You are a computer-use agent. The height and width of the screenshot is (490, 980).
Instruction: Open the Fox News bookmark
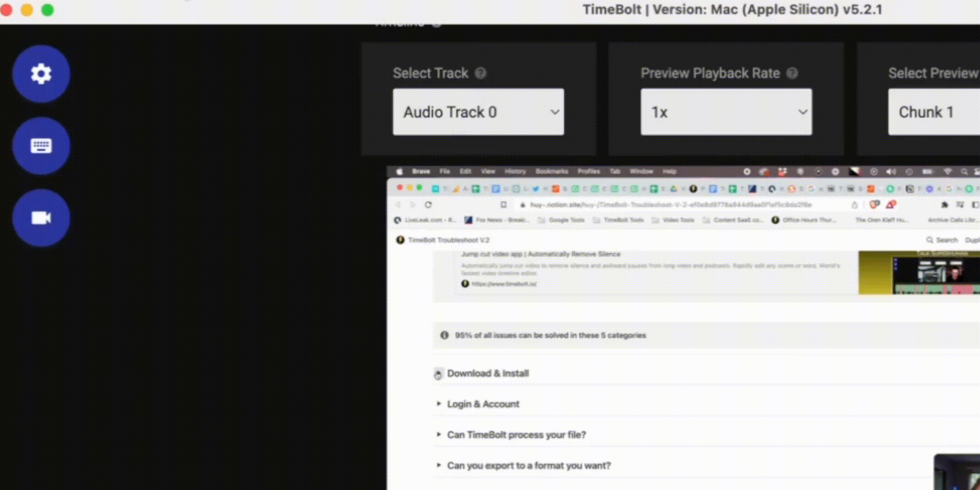coord(497,220)
